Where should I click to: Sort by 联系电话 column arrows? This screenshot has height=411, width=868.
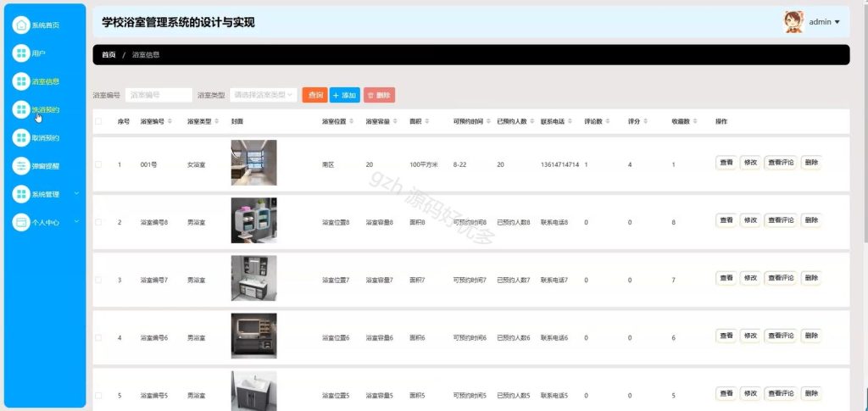click(x=570, y=121)
